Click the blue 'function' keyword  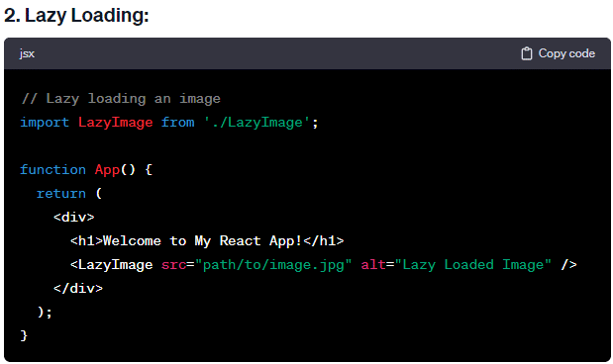tap(52, 170)
